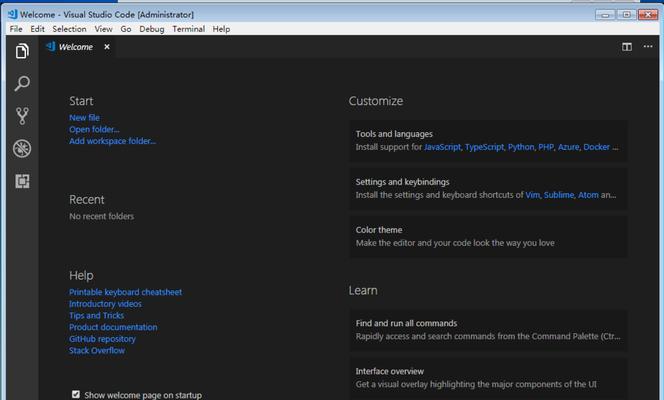
Task: Open the Color theme card
Action: pyautogui.click(x=488, y=237)
